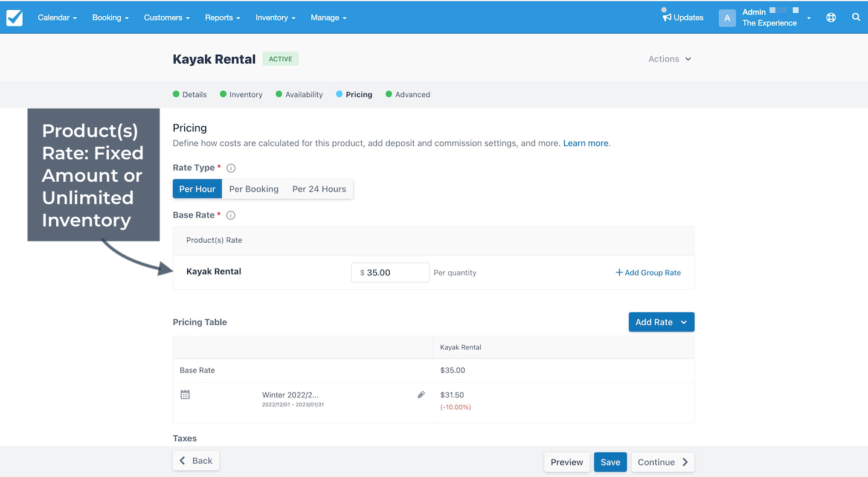This screenshot has width=868, height=477.
Task: Open the Inventory menu in top bar
Action: (275, 18)
